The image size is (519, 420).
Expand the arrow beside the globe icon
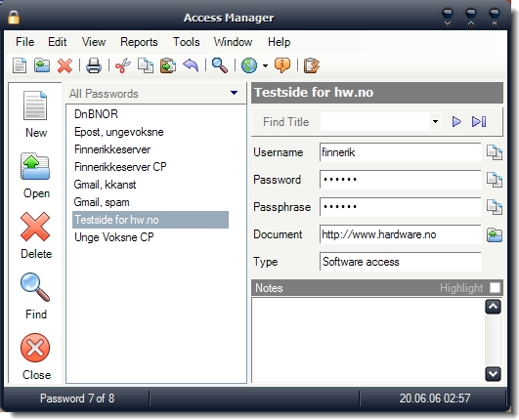pos(265,65)
